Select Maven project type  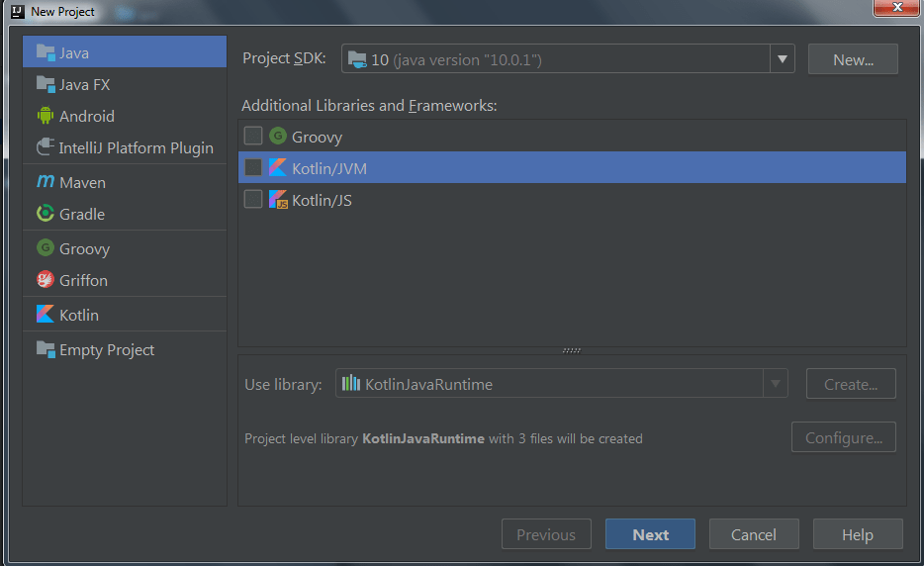pos(125,182)
